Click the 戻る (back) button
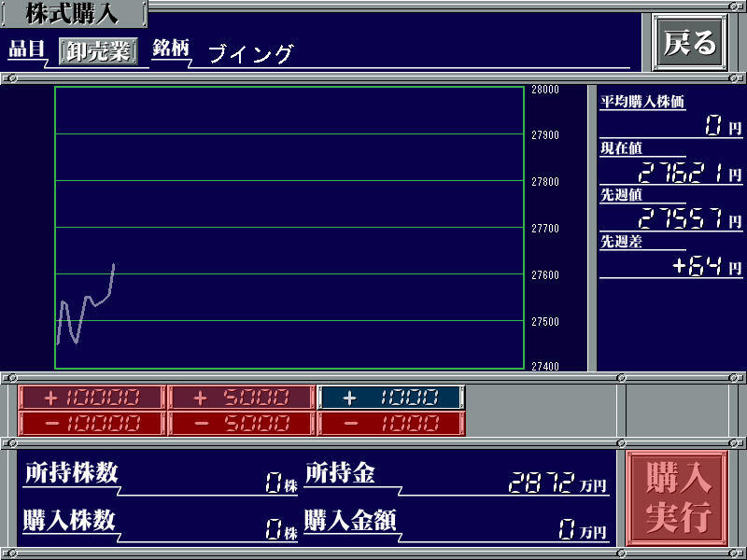 click(690, 43)
